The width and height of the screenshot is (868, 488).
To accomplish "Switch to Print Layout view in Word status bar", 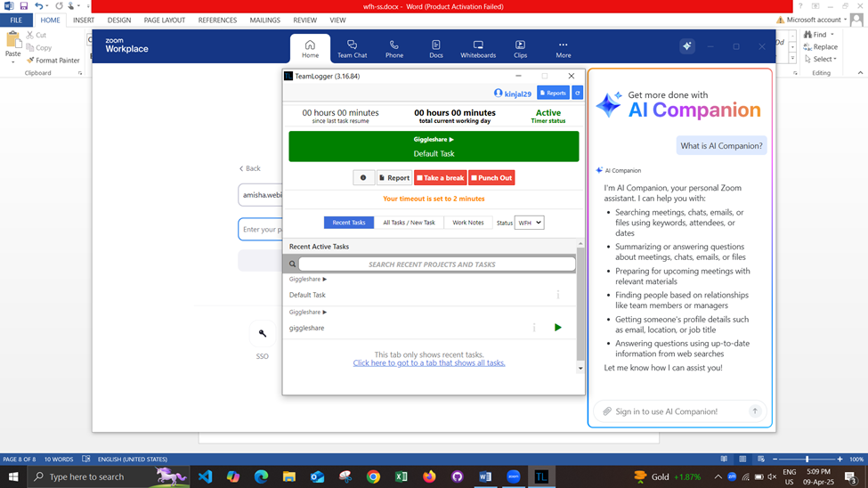I will (x=742, y=459).
